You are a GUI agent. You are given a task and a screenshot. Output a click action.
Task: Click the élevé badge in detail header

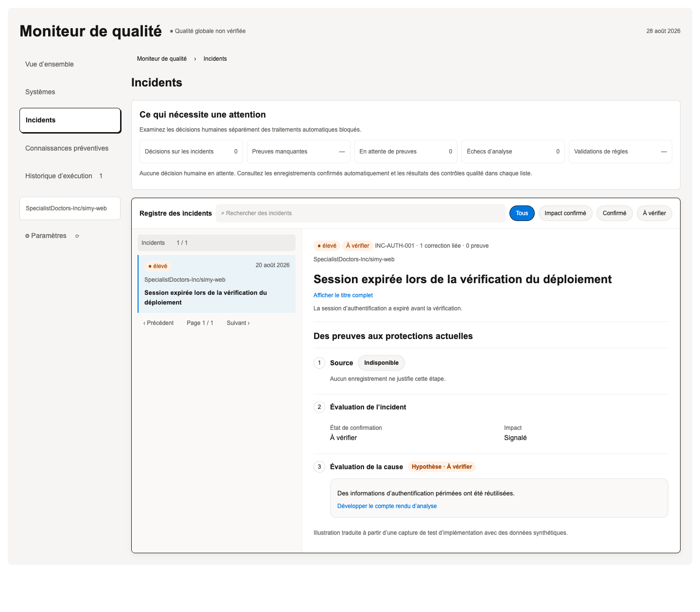[327, 246]
